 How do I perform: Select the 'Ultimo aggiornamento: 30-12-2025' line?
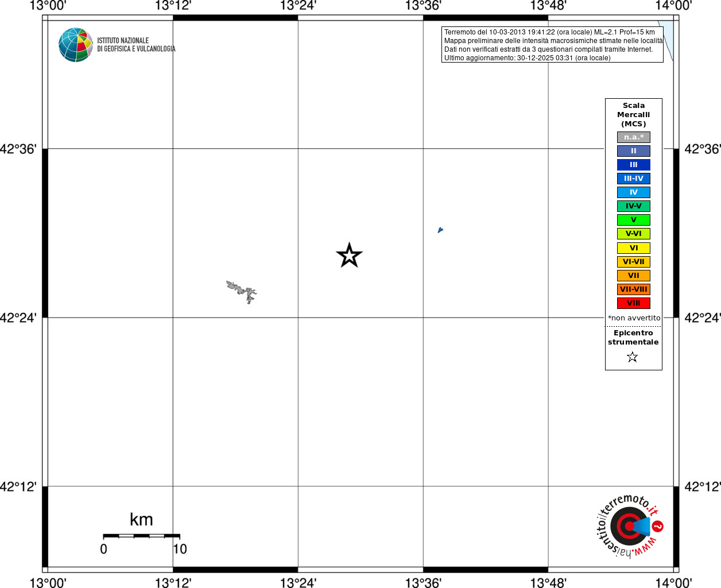527,58
